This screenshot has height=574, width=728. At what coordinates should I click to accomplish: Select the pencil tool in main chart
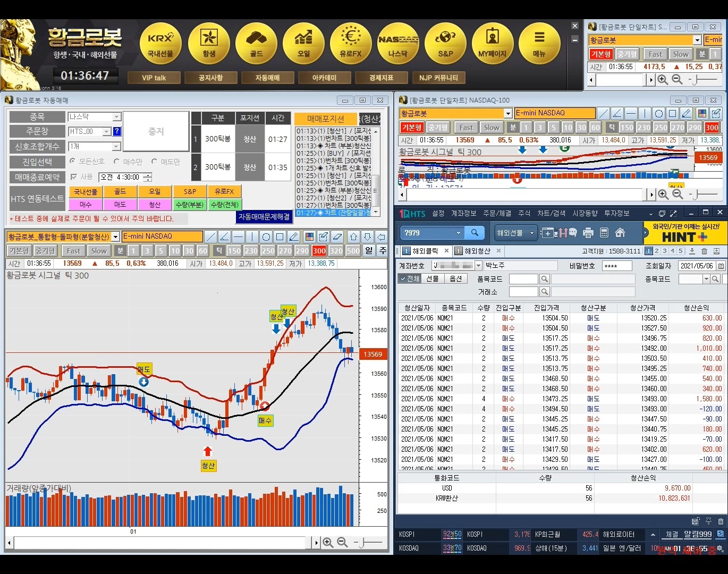[x=294, y=237]
